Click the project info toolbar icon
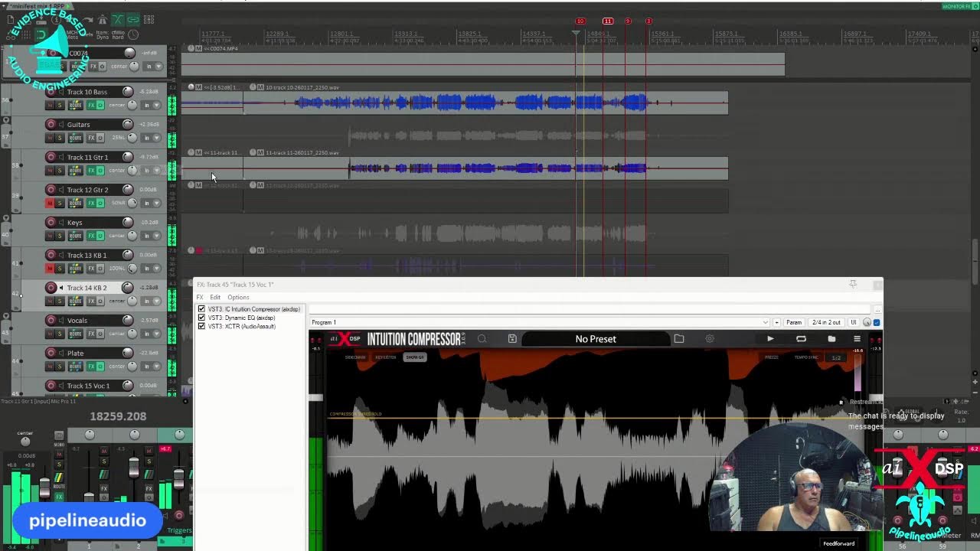The height and width of the screenshot is (551, 980). pos(56,19)
